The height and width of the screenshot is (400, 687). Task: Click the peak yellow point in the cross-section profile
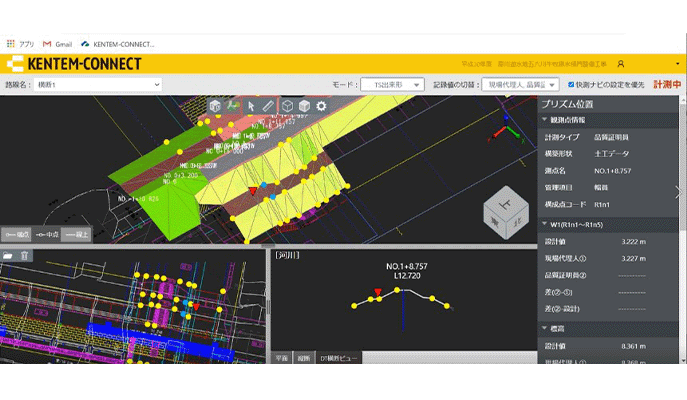tap(397, 290)
